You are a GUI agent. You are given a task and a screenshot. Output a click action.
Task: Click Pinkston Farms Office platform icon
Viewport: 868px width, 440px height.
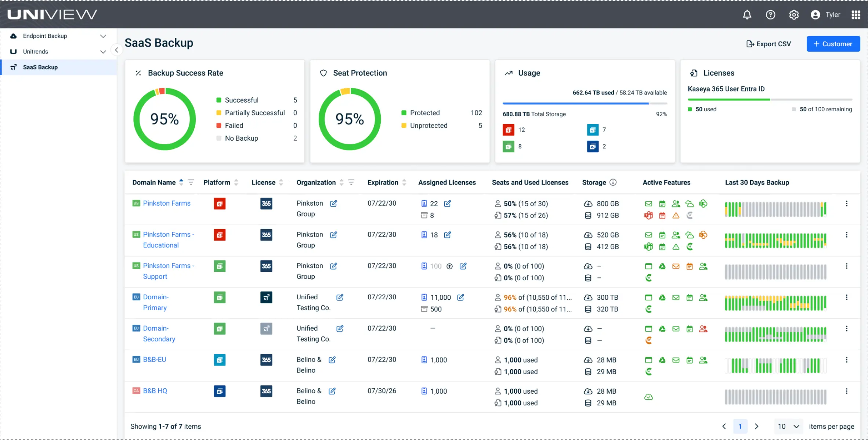coord(220,203)
